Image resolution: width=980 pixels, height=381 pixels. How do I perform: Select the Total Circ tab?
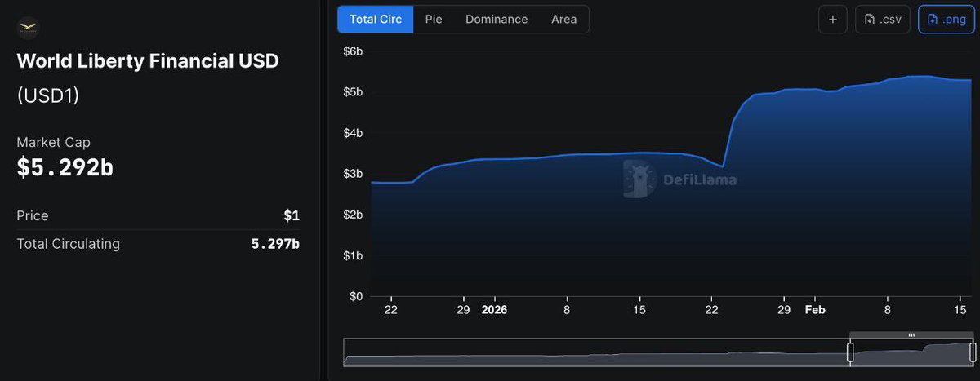pos(376,19)
